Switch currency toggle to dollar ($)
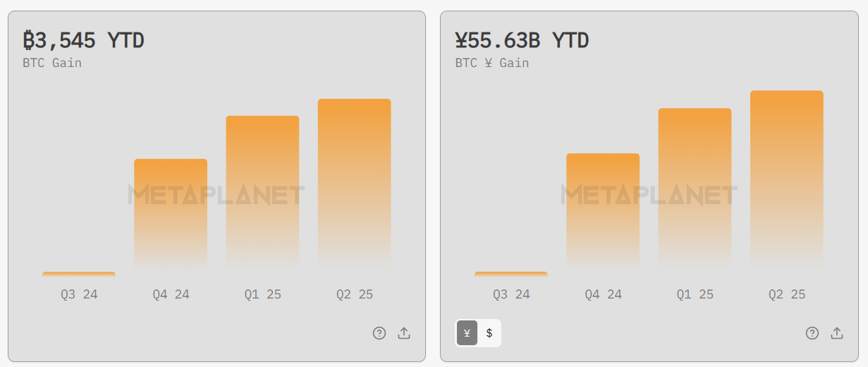Viewport: 868px width, 367px height. click(x=489, y=333)
